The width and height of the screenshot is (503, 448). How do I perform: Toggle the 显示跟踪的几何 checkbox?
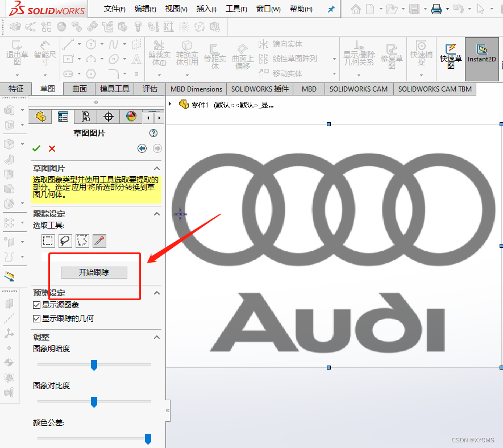[36, 319]
